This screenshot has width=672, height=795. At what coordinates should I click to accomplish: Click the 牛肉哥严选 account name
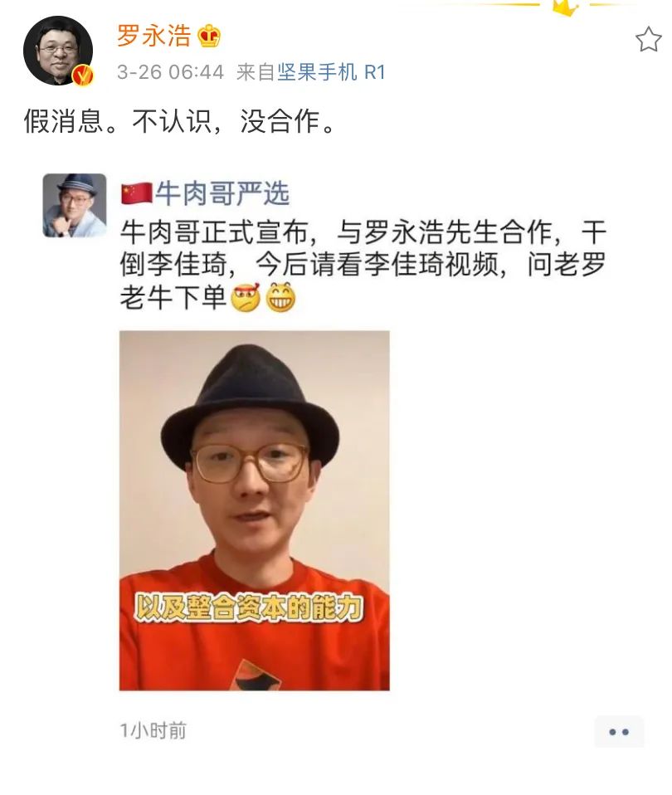click(222, 193)
